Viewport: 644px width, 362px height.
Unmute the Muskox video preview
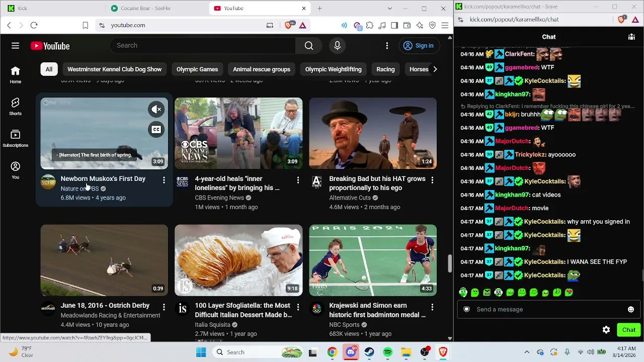coord(156,109)
